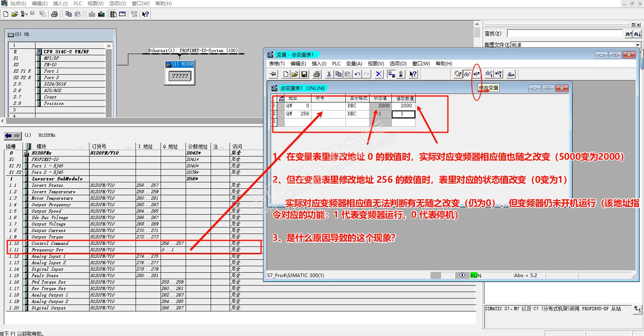This screenshot has height=336, width=644.
Task: Open 站点(S) menu in HW Config
Action: [x=18, y=3]
